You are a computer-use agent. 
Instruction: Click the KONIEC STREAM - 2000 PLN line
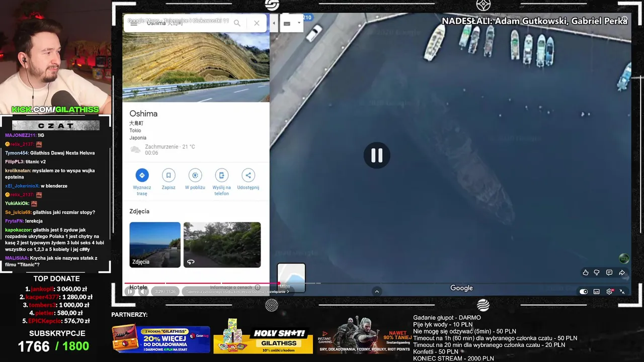[x=453, y=358]
